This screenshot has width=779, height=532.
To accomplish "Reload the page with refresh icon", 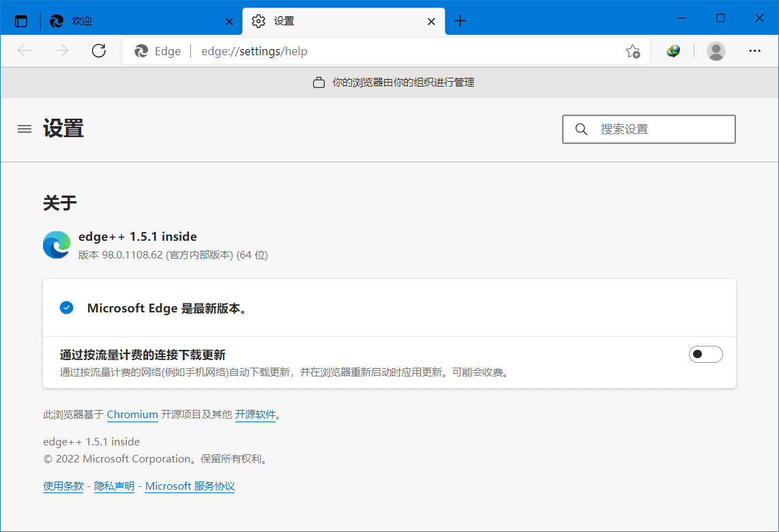I will [99, 51].
